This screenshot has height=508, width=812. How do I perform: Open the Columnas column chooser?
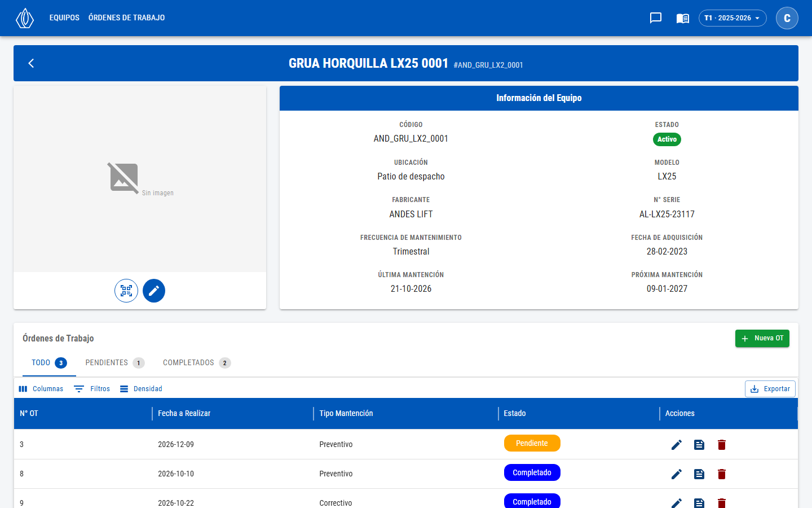pos(41,389)
